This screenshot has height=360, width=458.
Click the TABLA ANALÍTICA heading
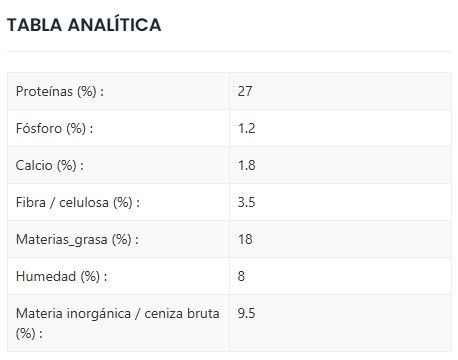coord(84,25)
